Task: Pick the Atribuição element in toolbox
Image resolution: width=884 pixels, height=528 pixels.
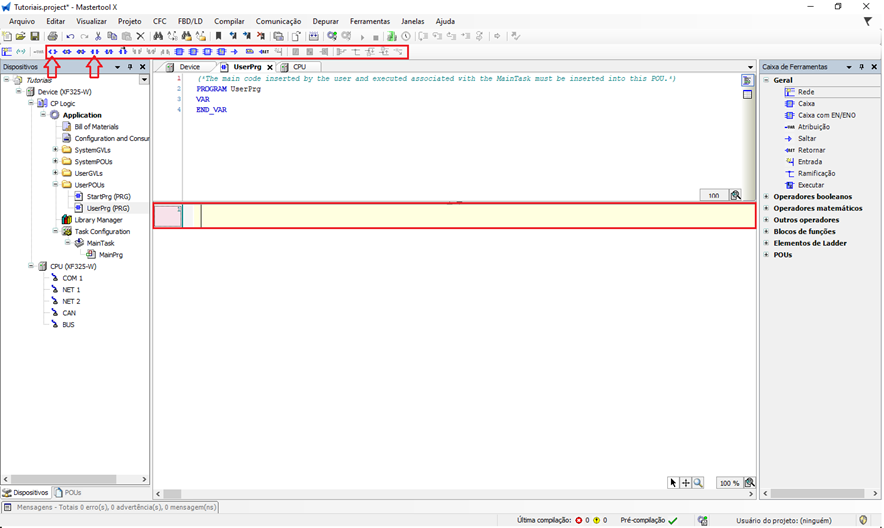Action: tap(813, 127)
